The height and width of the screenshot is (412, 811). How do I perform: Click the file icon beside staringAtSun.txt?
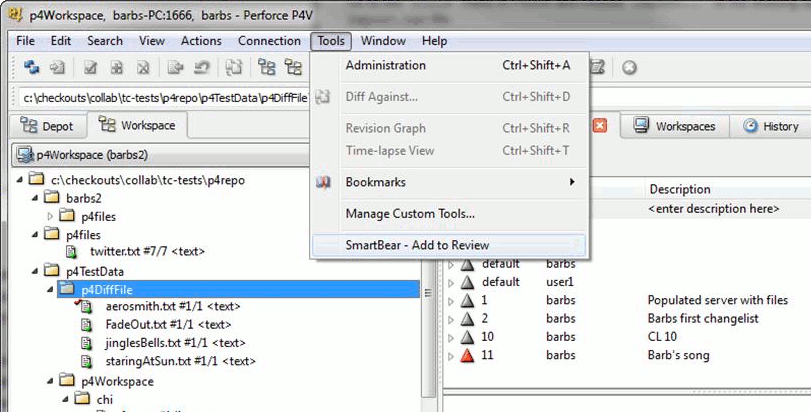[x=86, y=361]
